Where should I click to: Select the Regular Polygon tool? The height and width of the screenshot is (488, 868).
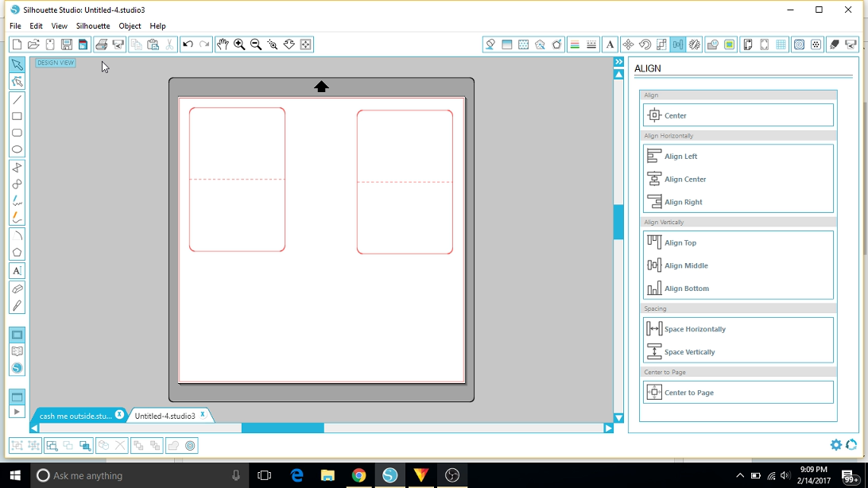[17, 253]
